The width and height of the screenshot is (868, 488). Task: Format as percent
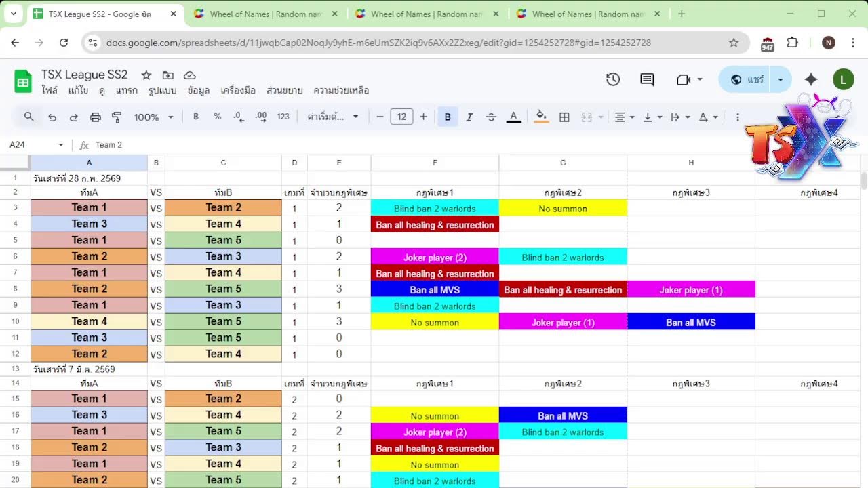(217, 117)
